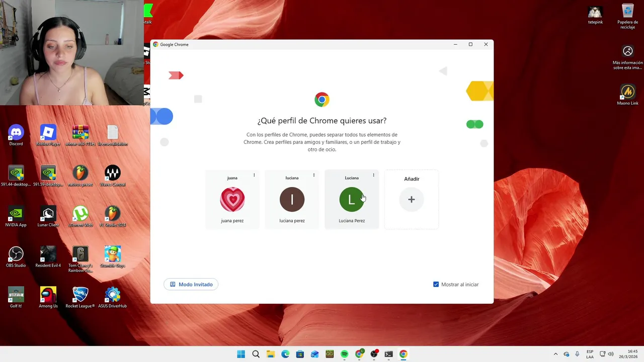Open Rocket League desktop shortcut
The image size is (644, 362).
(80, 298)
